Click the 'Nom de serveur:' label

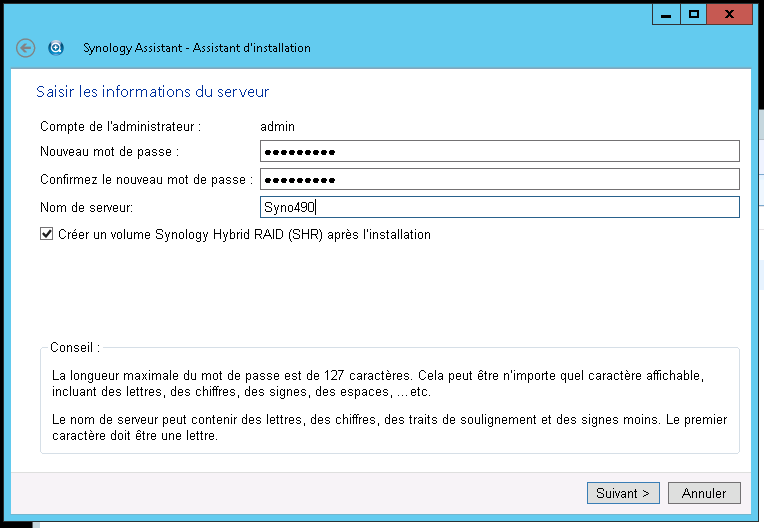[86, 207]
